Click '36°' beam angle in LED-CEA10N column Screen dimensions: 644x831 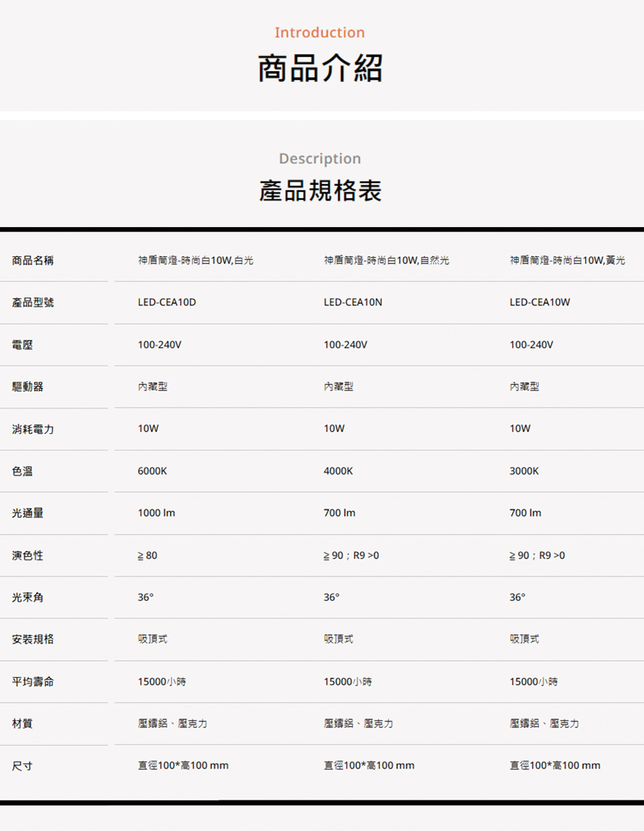click(x=331, y=597)
